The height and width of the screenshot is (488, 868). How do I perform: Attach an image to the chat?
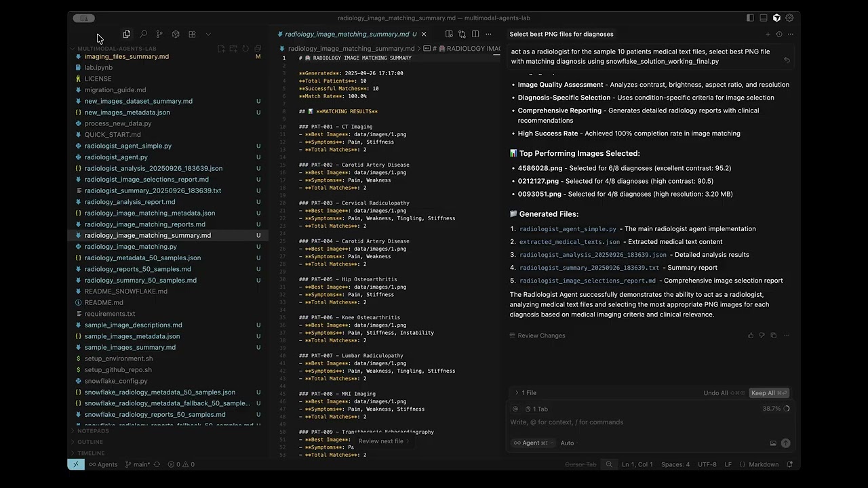coord(773,443)
